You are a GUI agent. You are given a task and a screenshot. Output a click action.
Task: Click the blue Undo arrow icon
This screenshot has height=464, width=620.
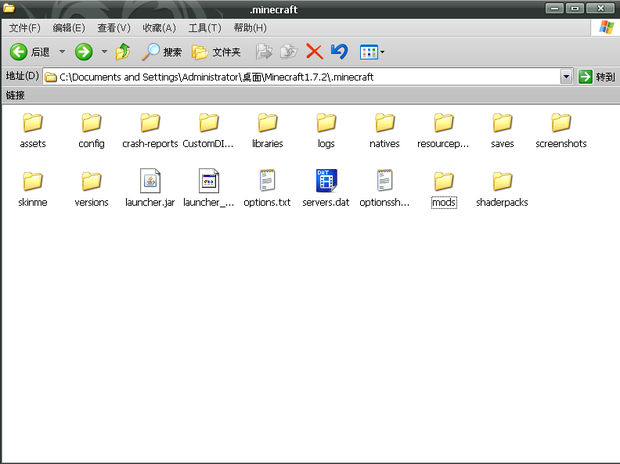pyautogui.click(x=339, y=51)
